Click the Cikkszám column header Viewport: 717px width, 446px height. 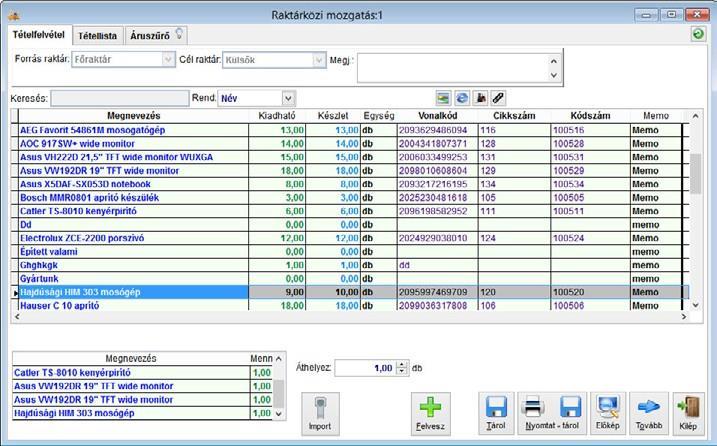(514, 116)
